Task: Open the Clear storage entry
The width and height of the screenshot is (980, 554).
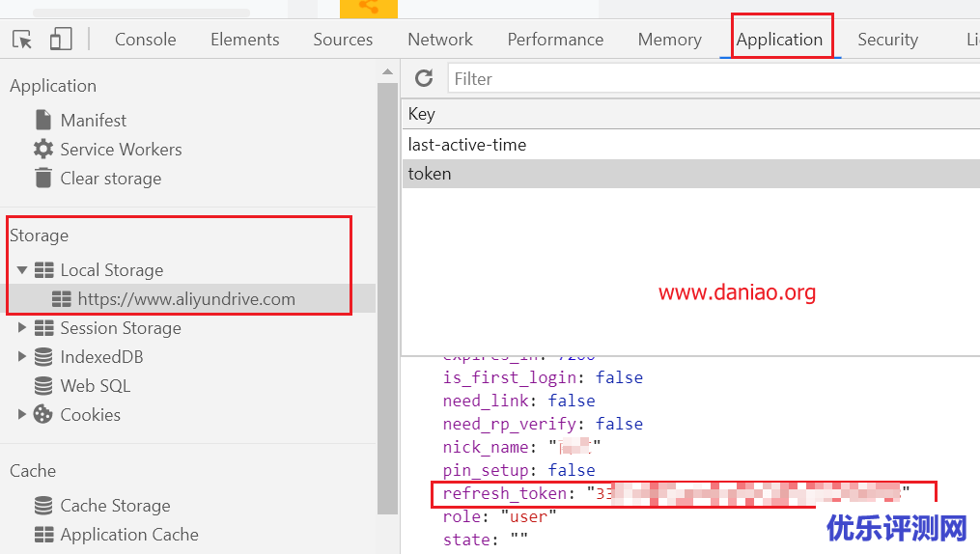Action: pyautogui.click(x=111, y=179)
